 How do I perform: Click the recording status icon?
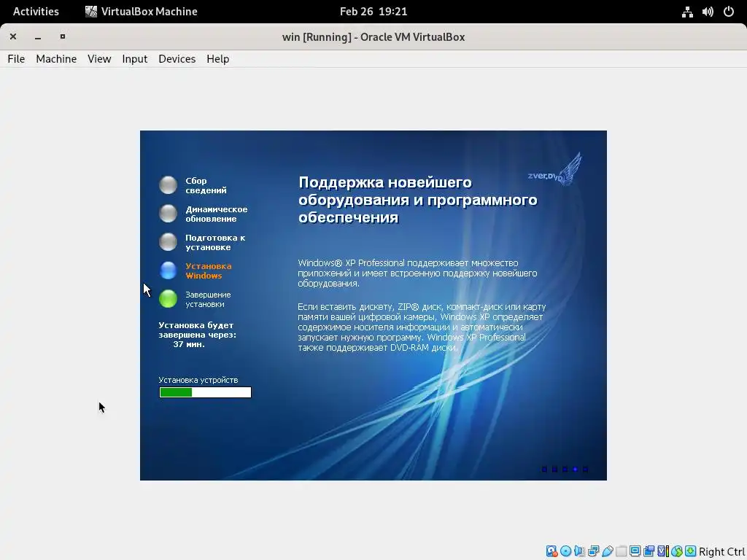[x=649, y=551]
